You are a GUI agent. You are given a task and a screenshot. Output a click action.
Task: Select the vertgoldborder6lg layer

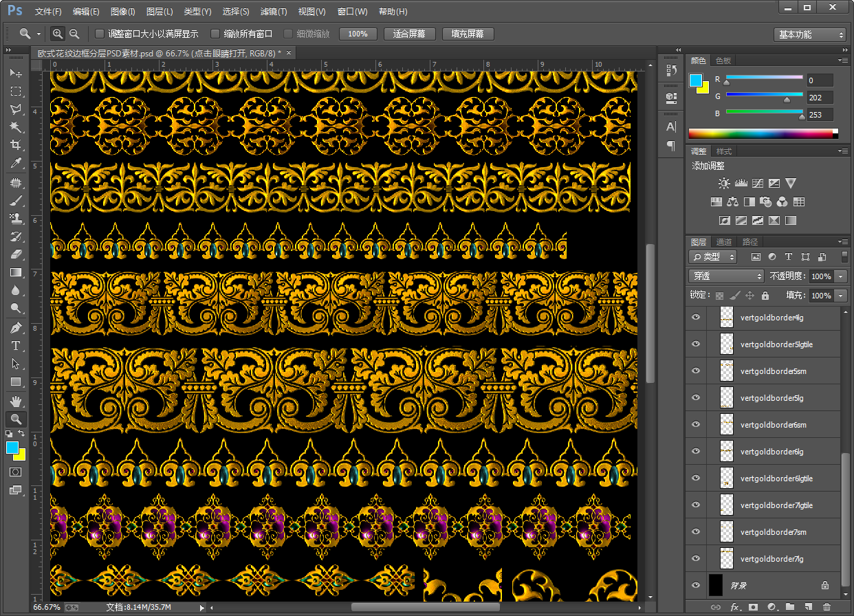[771, 452]
